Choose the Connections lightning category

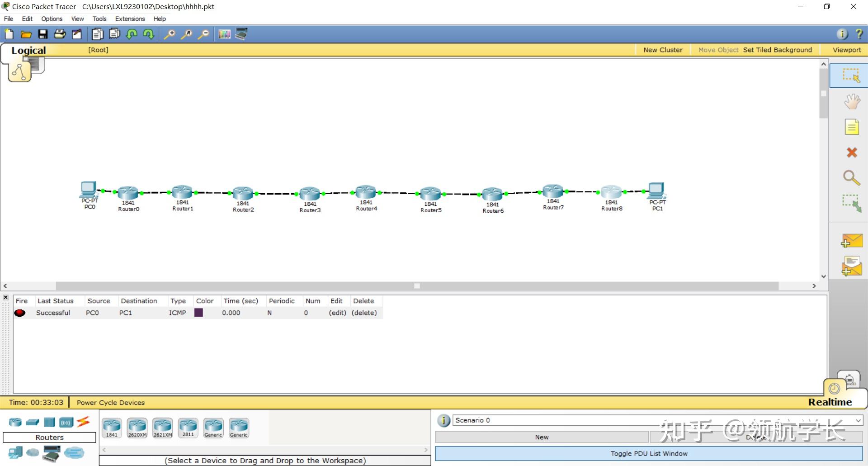pyautogui.click(x=83, y=422)
